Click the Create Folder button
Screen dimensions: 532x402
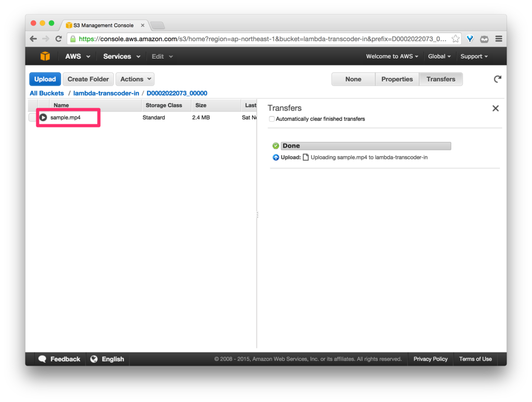(88, 79)
